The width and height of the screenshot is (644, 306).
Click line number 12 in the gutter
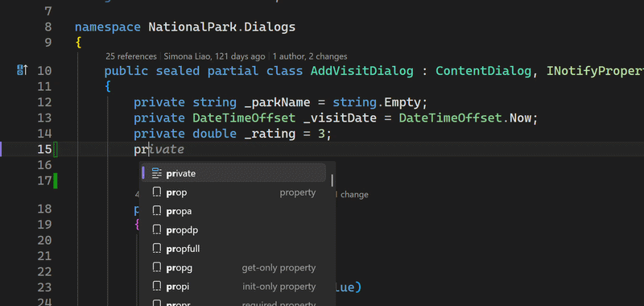click(44, 101)
